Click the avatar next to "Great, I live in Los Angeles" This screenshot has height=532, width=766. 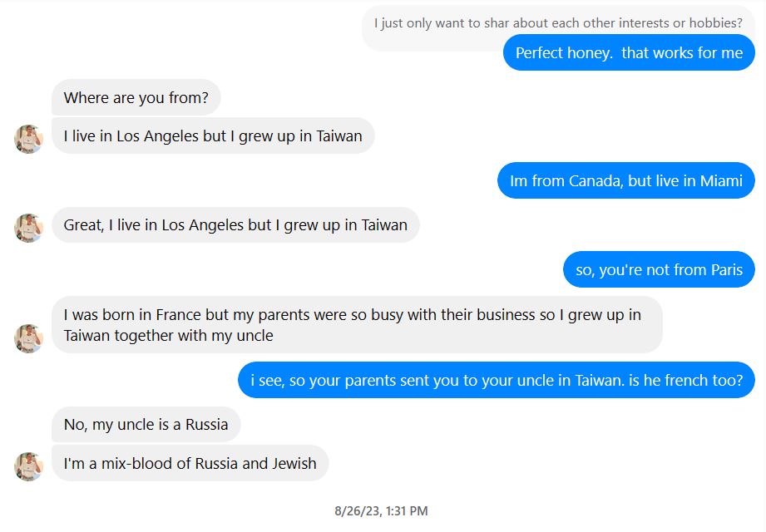[x=29, y=228]
